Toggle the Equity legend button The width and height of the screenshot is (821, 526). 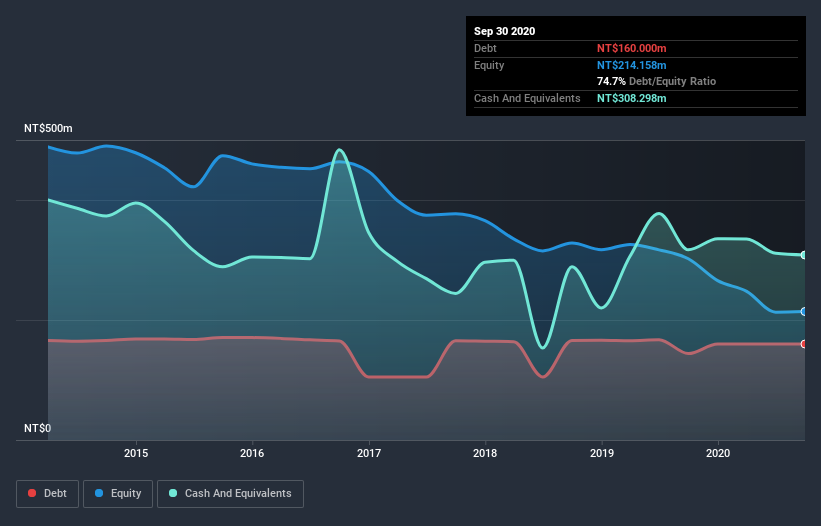[x=118, y=494]
